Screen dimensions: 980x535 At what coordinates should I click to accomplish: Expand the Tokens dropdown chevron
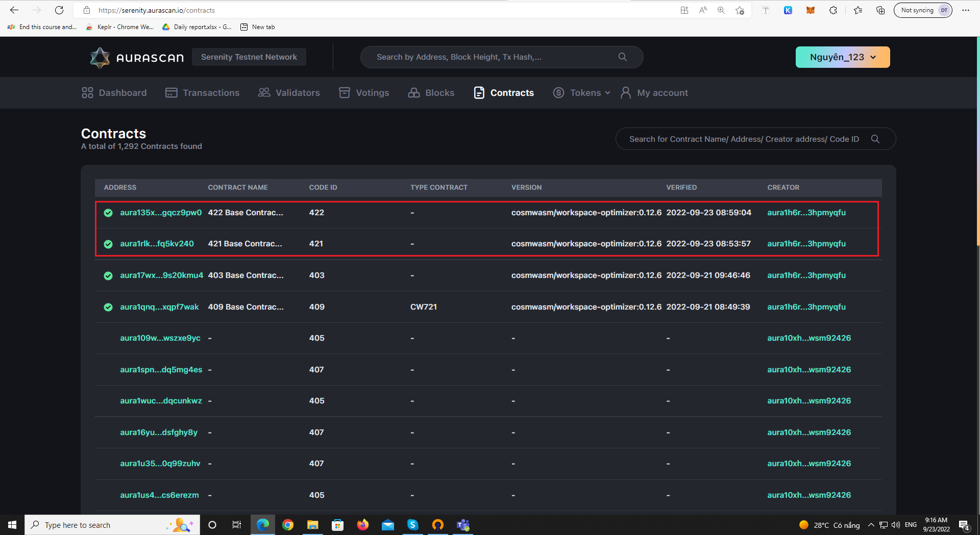click(607, 93)
